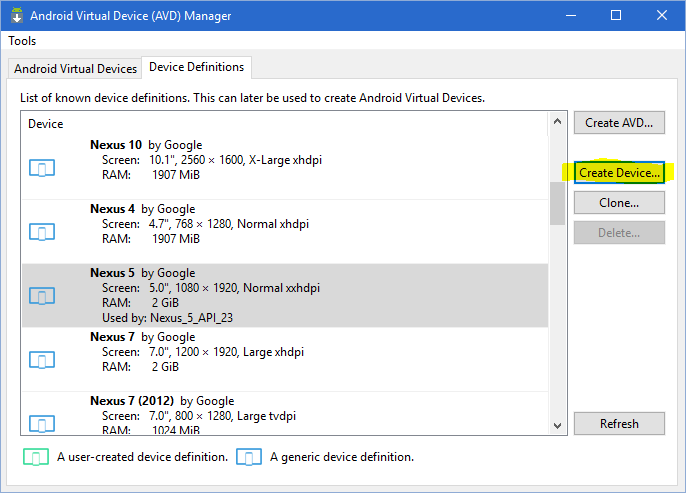The width and height of the screenshot is (686, 493).
Task: Click the Nexus 4 device icon
Action: click(x=41, y=232)
